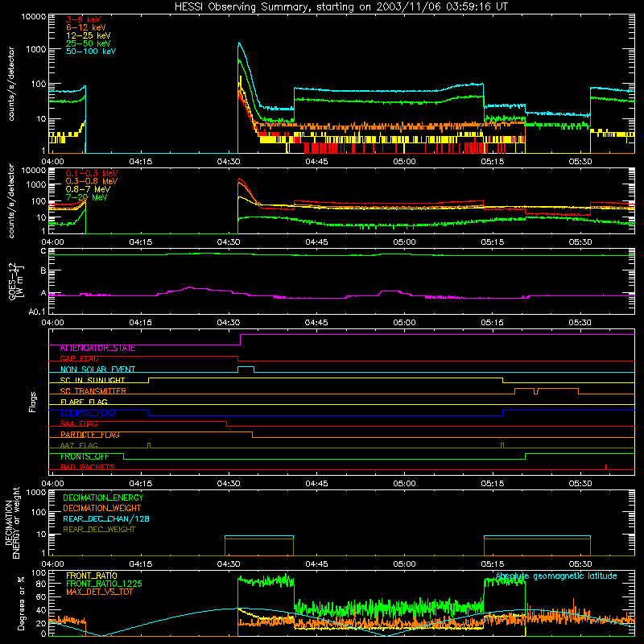The width and height of the screenshot is (644, 644).
Task: Click the C level tick on GOES panel
Action: click(x=43, y=251)
